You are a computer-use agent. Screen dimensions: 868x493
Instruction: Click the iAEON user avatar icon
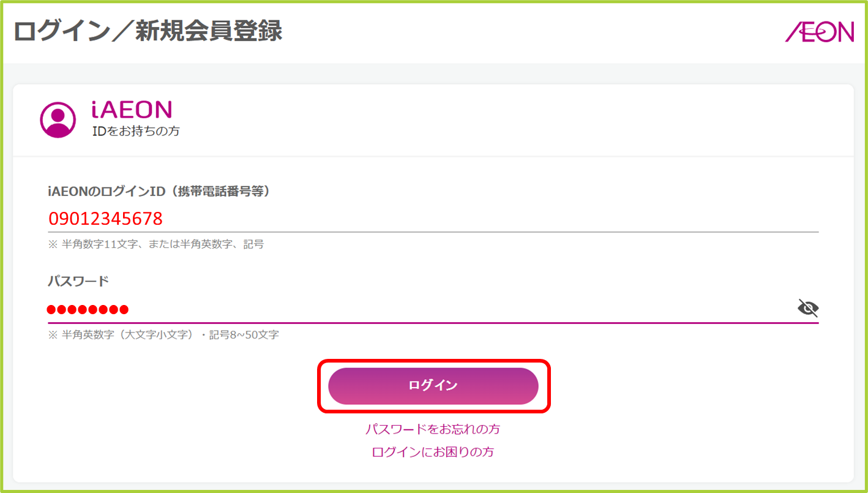pyautogui.click(x=58, y=119)
